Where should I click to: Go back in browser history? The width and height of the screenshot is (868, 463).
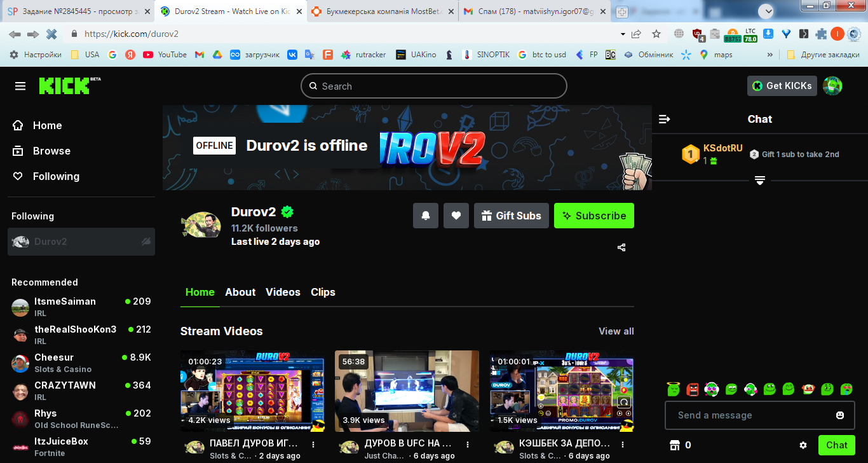(15, 34)
